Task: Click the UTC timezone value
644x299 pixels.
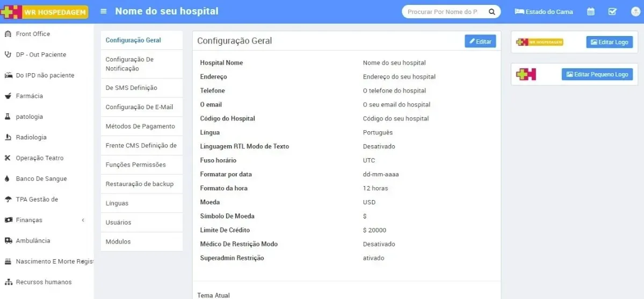Action: click(369, 160)
